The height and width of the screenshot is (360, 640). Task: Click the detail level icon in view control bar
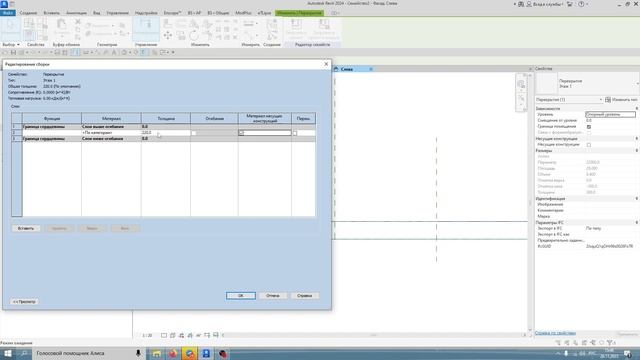tap(164, 336)
